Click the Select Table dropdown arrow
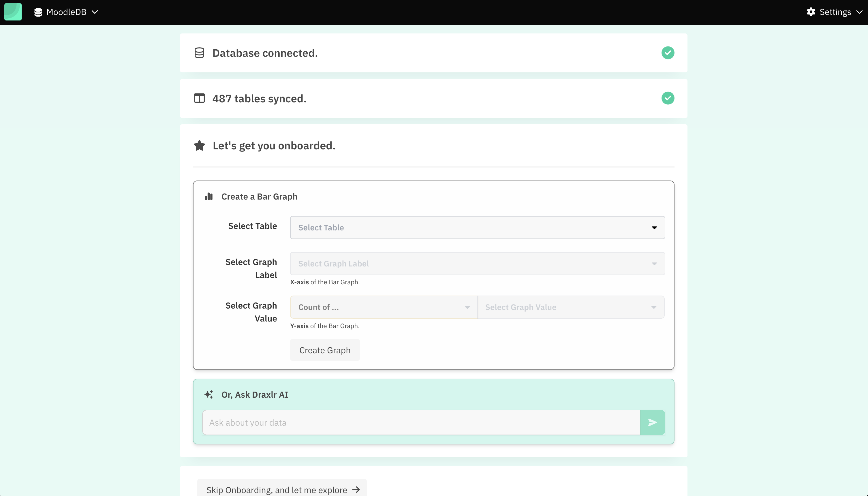Image resolution: width=868 pixels, height=496 pixels. pos(654,228)
